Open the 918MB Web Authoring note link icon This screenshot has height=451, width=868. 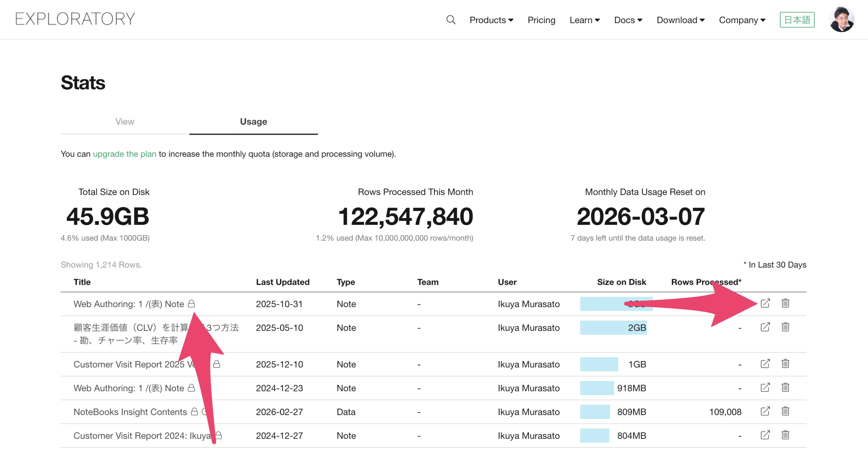(x=765, y=388)
